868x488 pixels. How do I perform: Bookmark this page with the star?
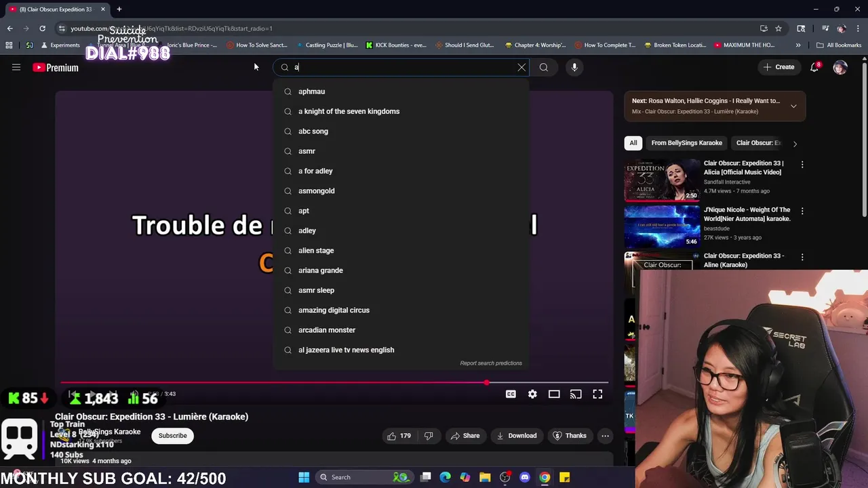tap(778, 28)
